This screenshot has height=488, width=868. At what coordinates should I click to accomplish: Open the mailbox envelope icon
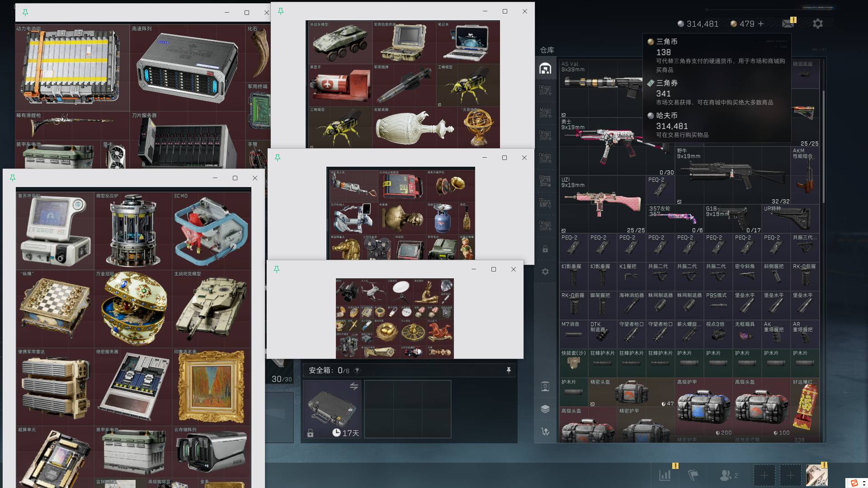tap(788, 23)
